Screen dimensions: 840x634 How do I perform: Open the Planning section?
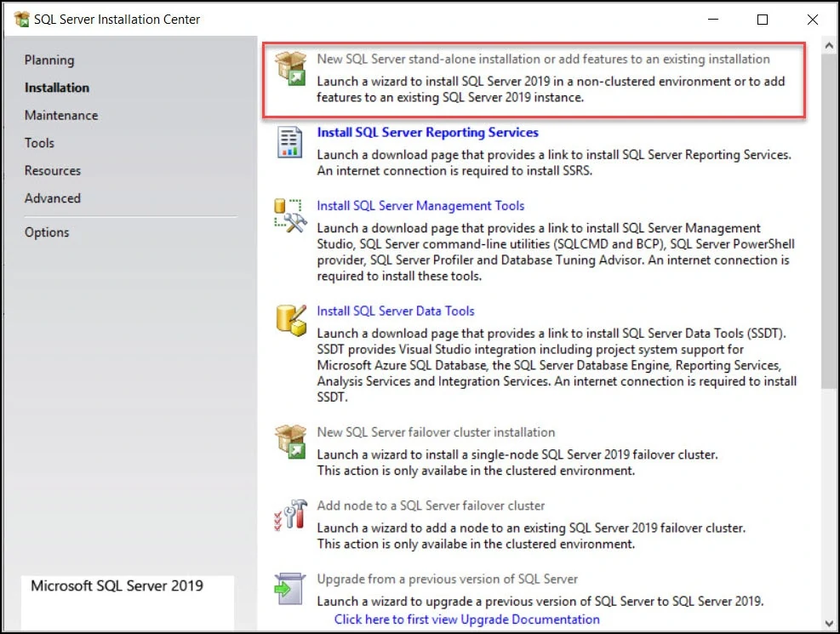pyautogui.click(x=49, y=60)
